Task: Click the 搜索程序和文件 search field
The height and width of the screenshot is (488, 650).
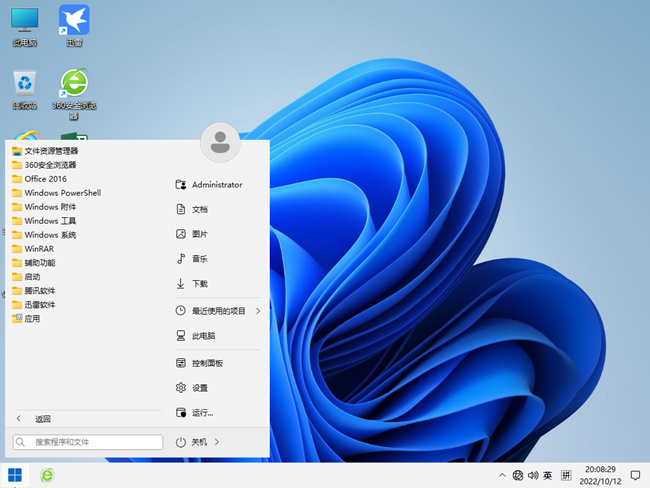Action: click(88, 442)
